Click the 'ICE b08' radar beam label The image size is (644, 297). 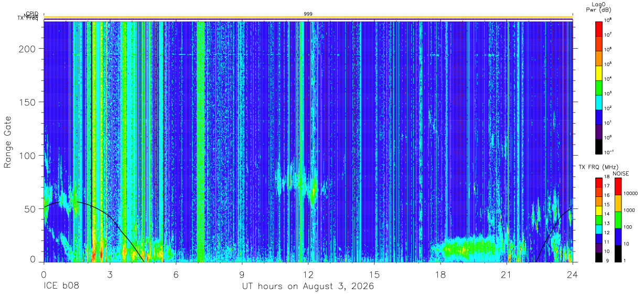tap(62, 287)
